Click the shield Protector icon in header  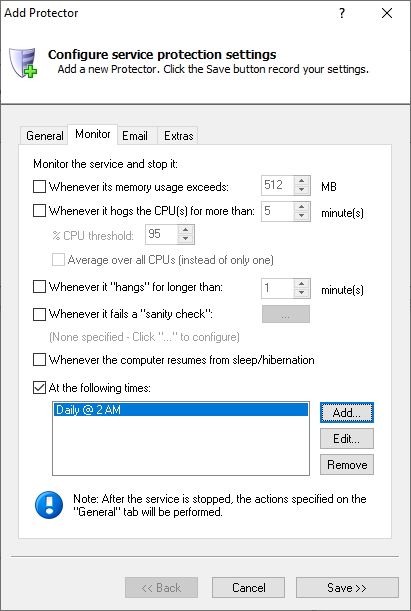[x=23, y=63]
